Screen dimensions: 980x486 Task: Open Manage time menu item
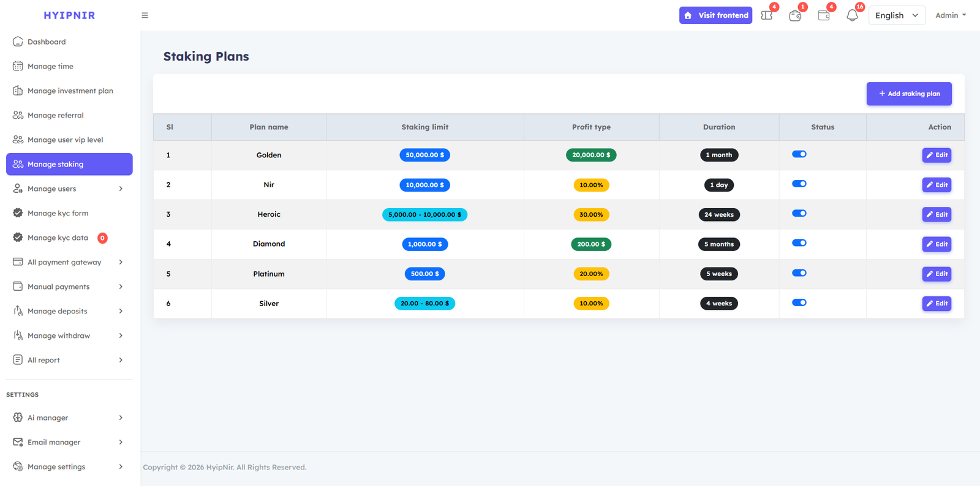[69, 66]
